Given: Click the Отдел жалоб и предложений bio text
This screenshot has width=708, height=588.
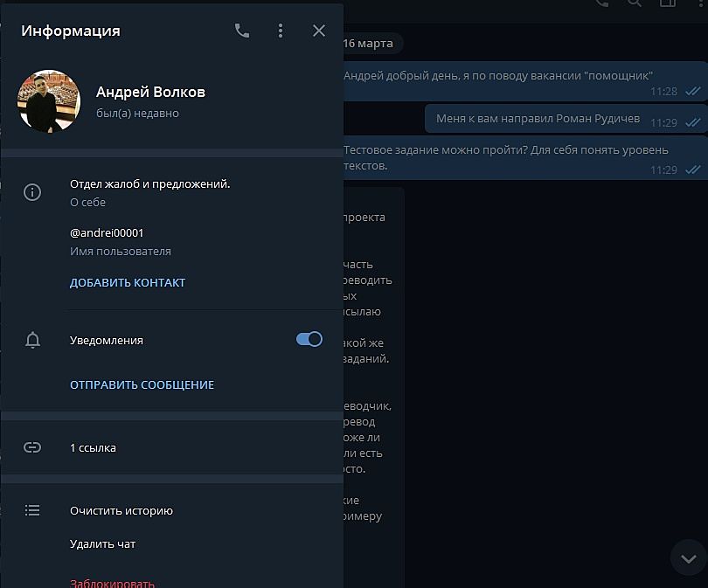Looking at the screenshot, I should tap(150, 183).
